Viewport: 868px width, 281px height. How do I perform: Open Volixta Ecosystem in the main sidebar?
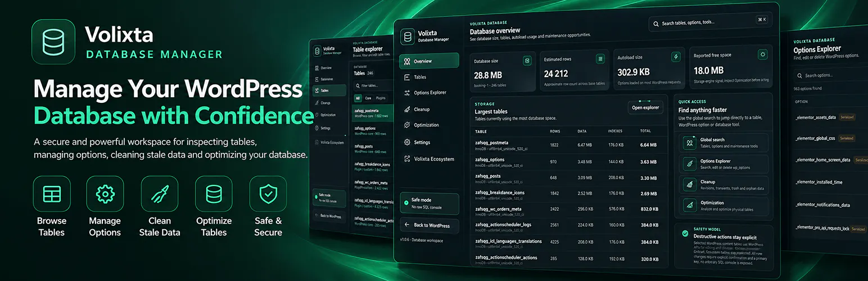point(429,159)
